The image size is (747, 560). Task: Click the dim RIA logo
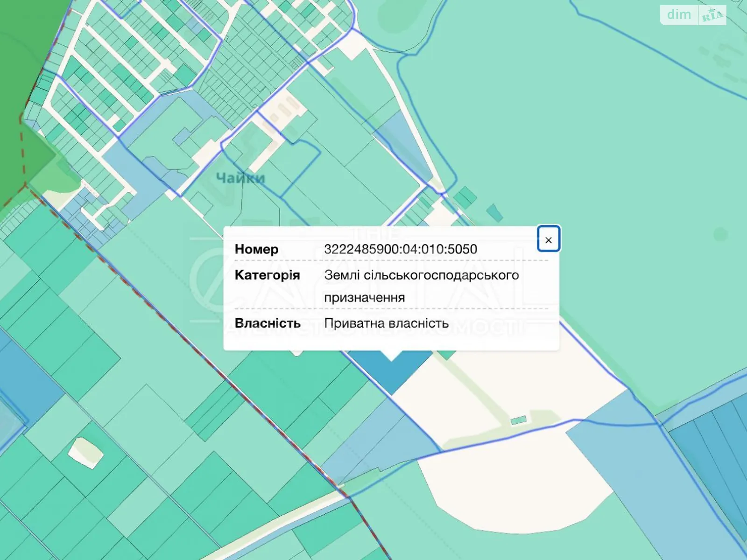coord(693,15)
